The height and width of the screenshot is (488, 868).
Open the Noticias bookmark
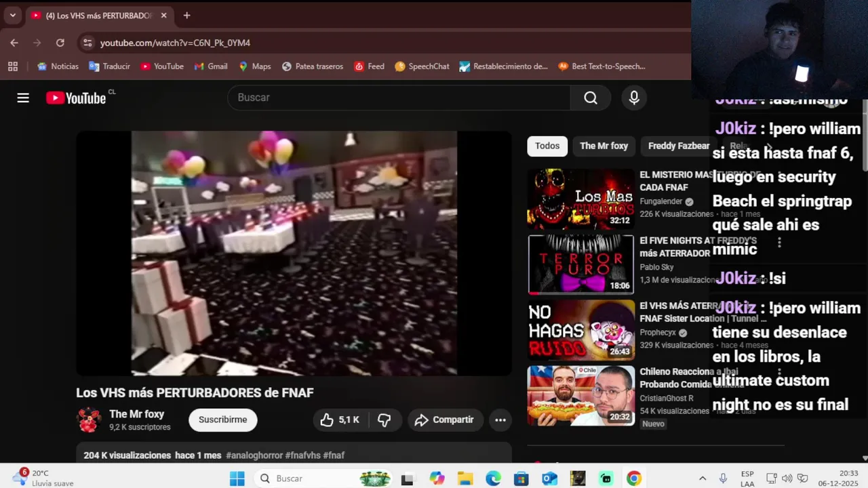click(58, 66)
